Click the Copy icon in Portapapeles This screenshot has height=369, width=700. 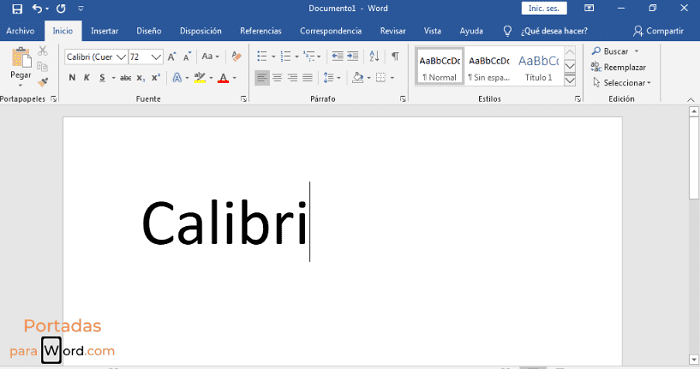click(x=42, y=67)
